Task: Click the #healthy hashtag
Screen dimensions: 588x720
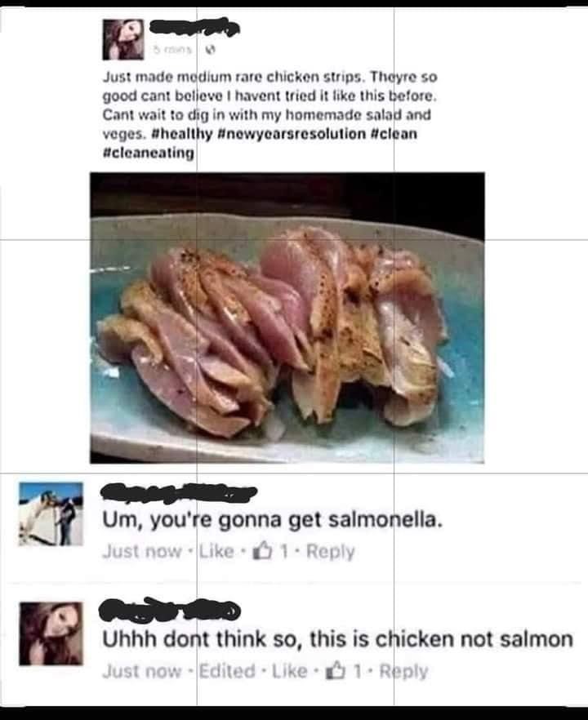Action: [x=182, y=134]
